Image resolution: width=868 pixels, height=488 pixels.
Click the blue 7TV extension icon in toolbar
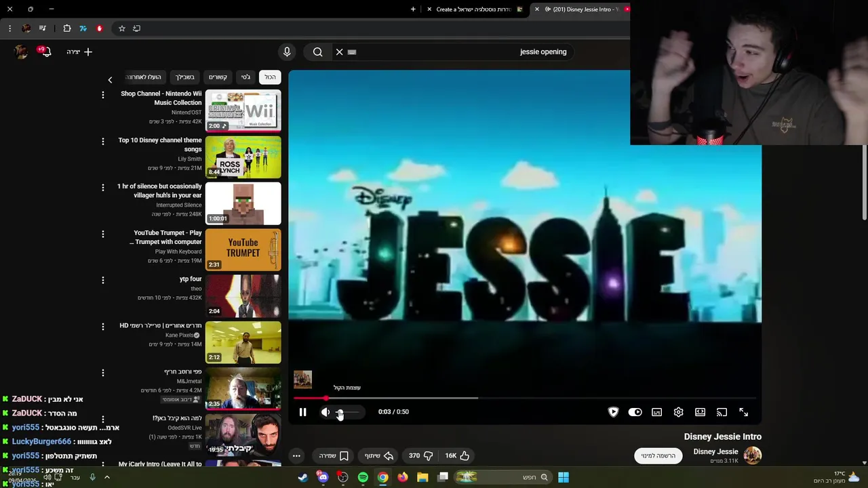(83, 28)
